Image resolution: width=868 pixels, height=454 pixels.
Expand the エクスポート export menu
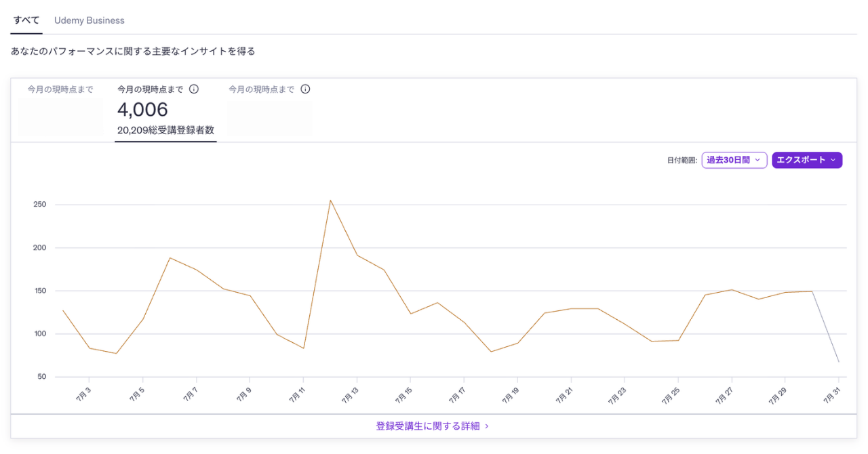coord(807,160)
